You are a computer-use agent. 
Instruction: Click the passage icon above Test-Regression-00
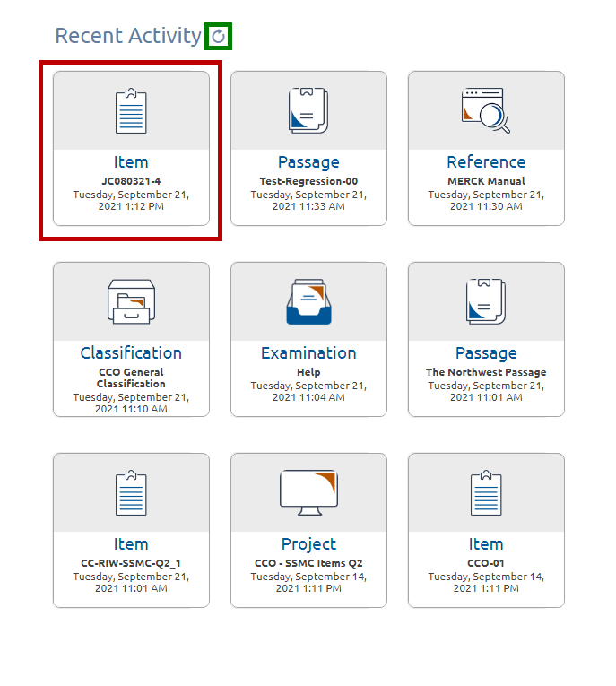(308, 111)
